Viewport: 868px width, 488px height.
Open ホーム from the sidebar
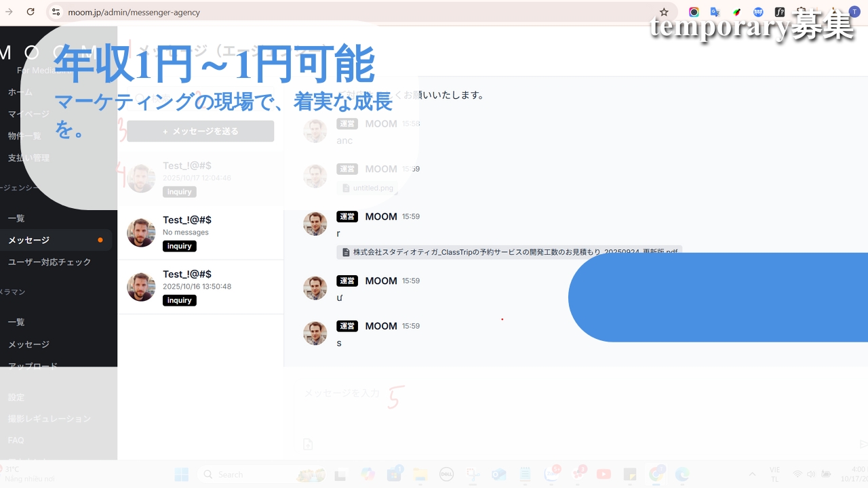click(x=20, y=92)
